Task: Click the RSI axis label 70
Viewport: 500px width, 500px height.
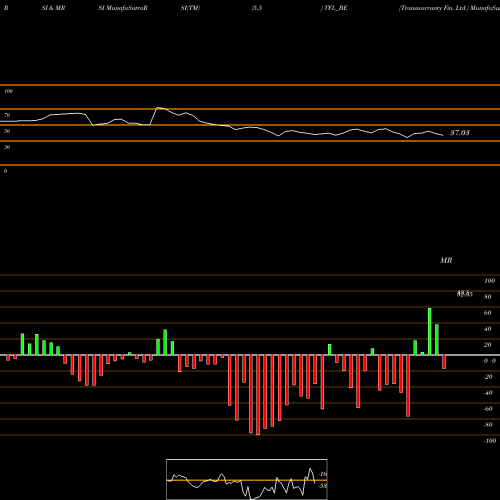Action: coord(7,115)
